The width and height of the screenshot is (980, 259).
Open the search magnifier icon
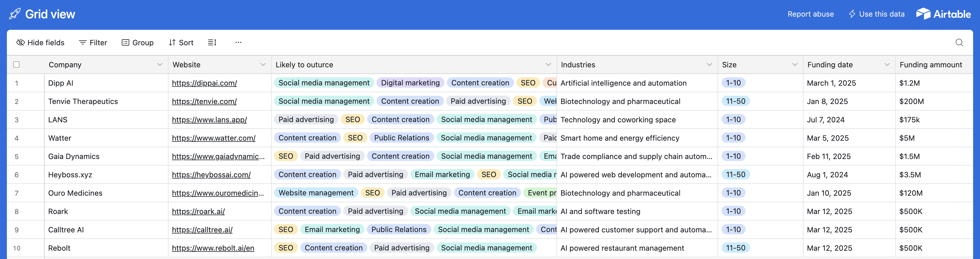[959, 43]
